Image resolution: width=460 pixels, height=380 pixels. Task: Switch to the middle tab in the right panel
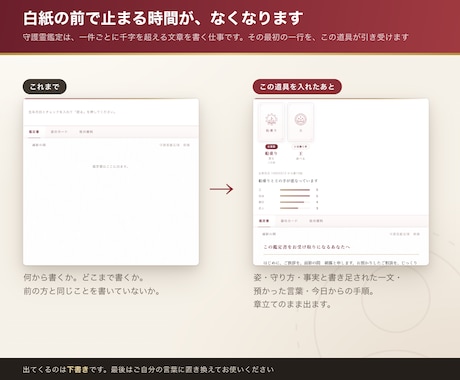coord(289,221)
